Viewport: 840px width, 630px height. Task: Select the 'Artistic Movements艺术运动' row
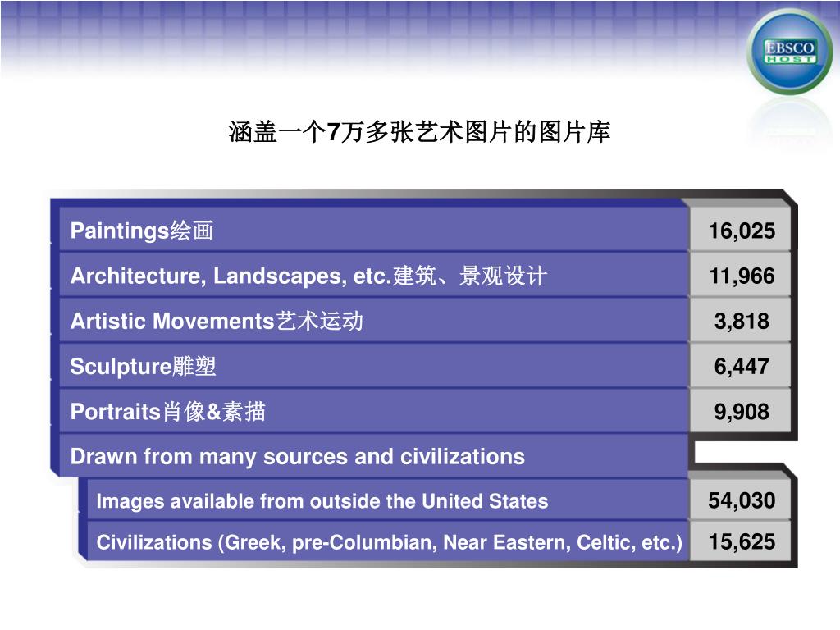pyautogui.click(x=373, y=321)
